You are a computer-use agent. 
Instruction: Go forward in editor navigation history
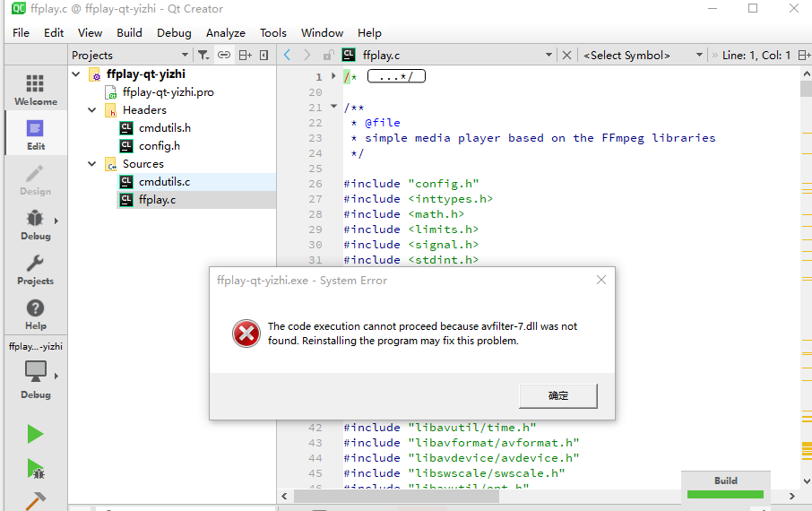click(x=307, y=55)
